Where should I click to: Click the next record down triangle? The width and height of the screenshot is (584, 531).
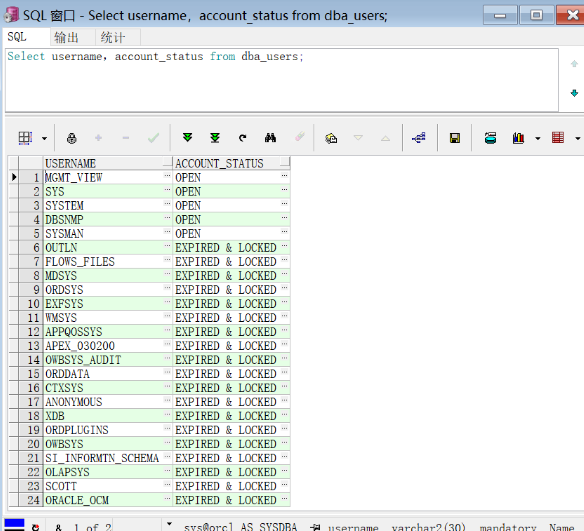(x=358, y=138)
